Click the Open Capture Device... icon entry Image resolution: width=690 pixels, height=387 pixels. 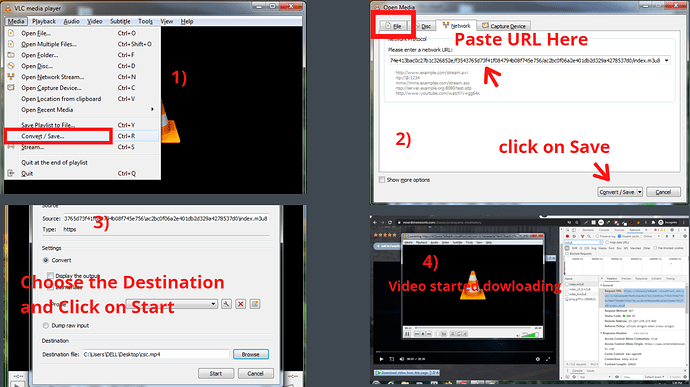point(11,88)
